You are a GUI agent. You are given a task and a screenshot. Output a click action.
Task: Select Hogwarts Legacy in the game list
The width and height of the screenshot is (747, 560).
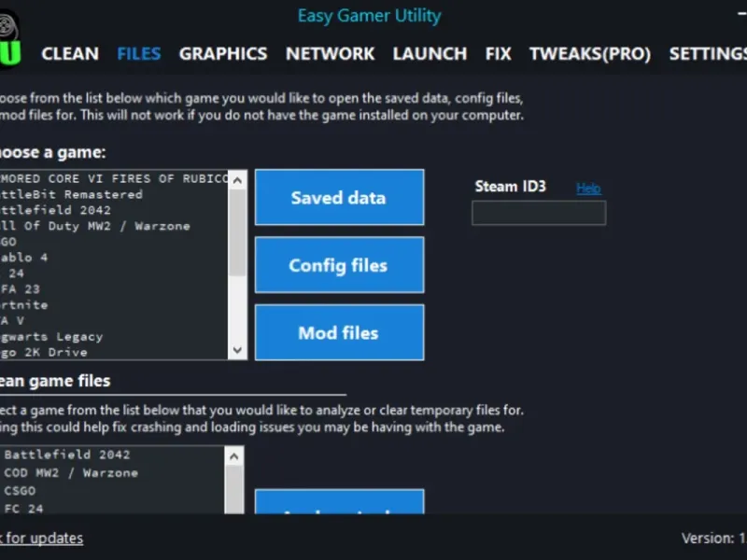point(114,337)
